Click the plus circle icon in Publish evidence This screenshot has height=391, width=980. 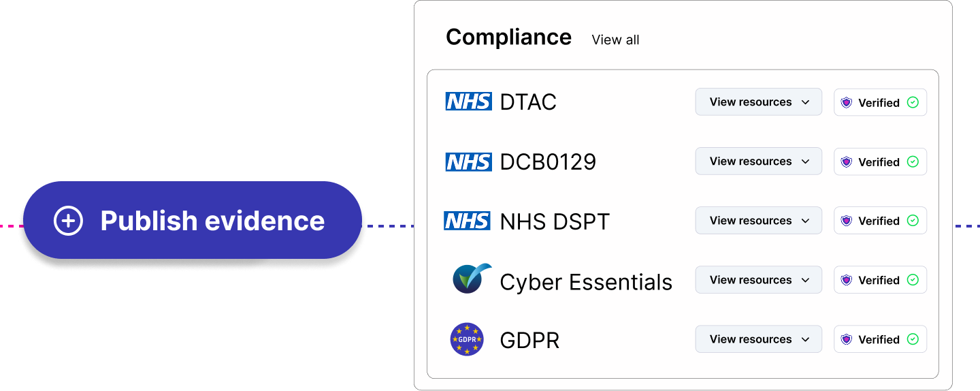click(x=68, y=221)
